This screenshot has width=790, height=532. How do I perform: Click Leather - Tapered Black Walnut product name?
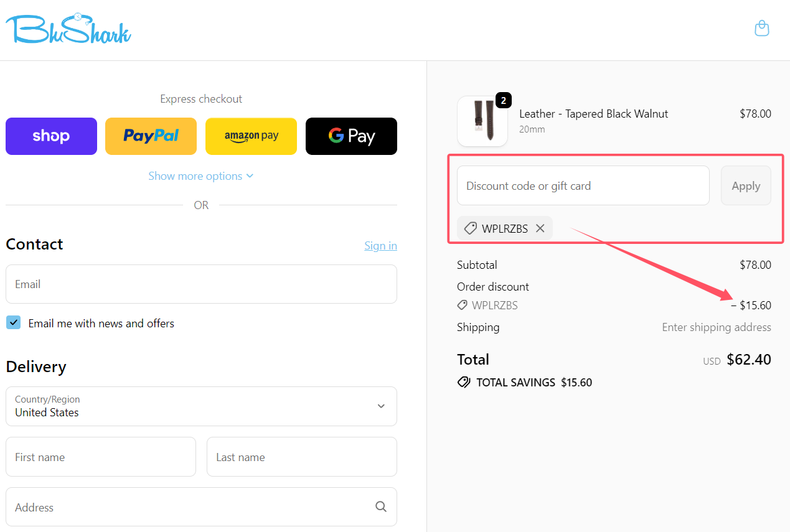[594, 114]
